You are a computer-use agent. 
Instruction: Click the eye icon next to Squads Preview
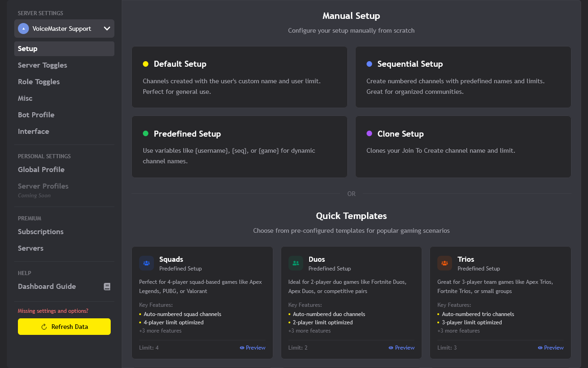[241, 348]
